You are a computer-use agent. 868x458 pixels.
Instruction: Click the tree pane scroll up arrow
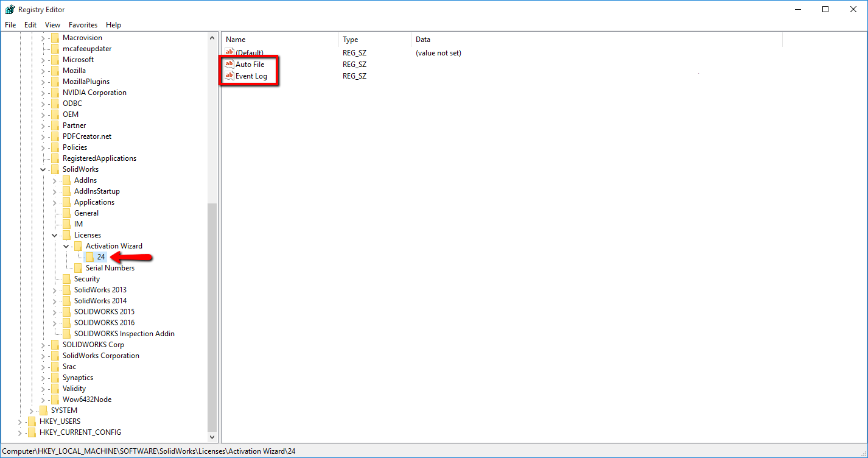[x=212, y=38]
